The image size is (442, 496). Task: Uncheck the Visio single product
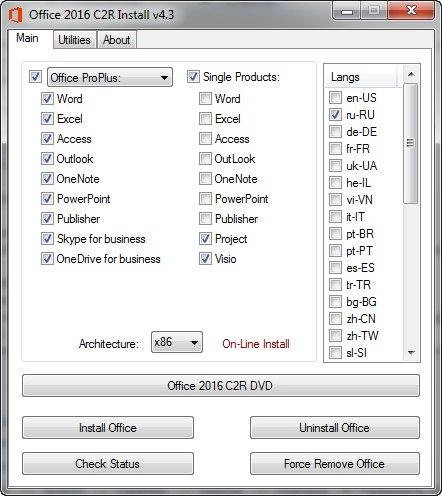click(x=205, y=258)
